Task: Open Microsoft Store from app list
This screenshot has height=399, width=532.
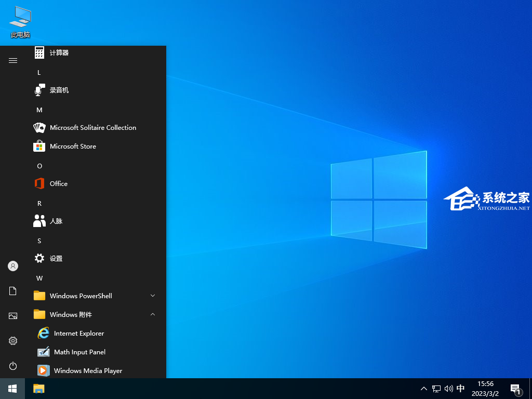Action: click(x=73, y=146)
